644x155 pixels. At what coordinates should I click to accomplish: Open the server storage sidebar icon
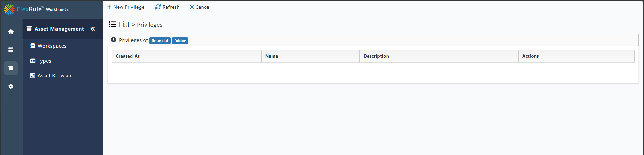[x=11, y=50]
